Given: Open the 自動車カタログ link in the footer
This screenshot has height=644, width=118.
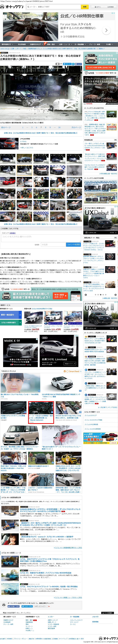Looking at the screenshot, I should coord(8,620).
